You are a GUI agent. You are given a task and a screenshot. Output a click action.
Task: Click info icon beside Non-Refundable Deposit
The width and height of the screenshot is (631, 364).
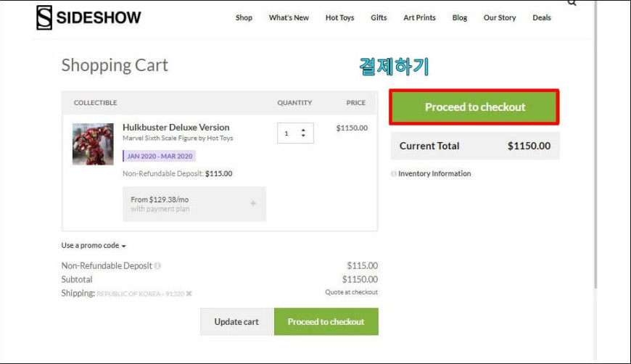pyautogui.click(x=158, y=265)
